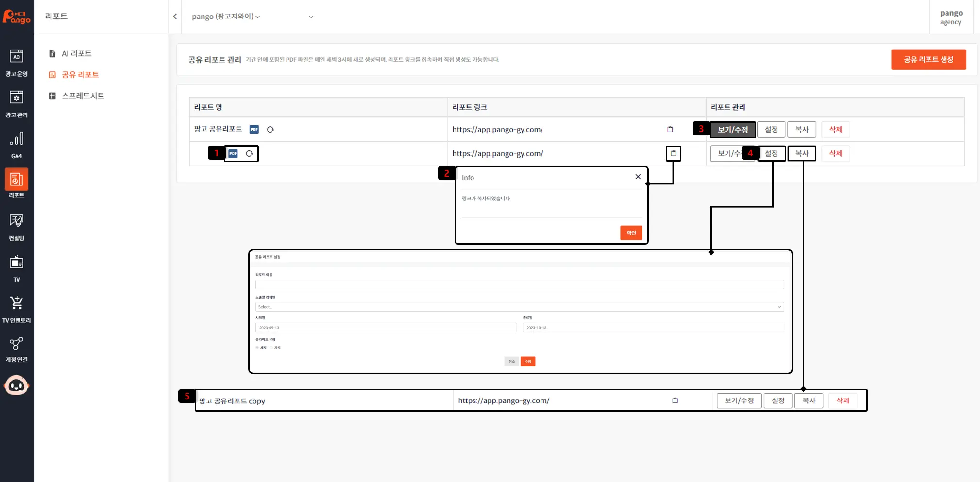Select the 세로 slide type radio button
This screenshot has width=980, height=482.
click(x=257, y=348)
